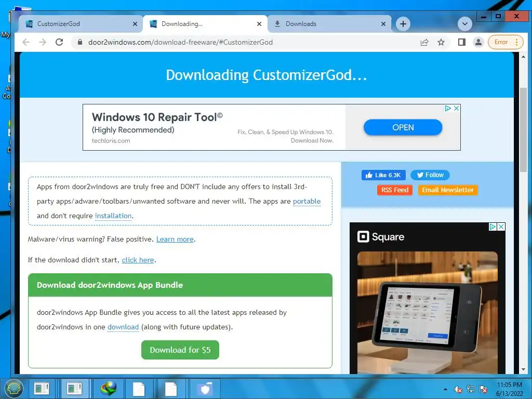Open the clock showing 11:05 PM
Screen dimensions: 532x399
[x=510, y=389]
